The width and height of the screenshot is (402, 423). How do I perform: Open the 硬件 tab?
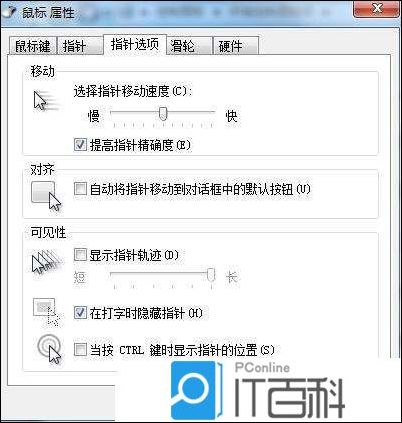coord(236,46)
